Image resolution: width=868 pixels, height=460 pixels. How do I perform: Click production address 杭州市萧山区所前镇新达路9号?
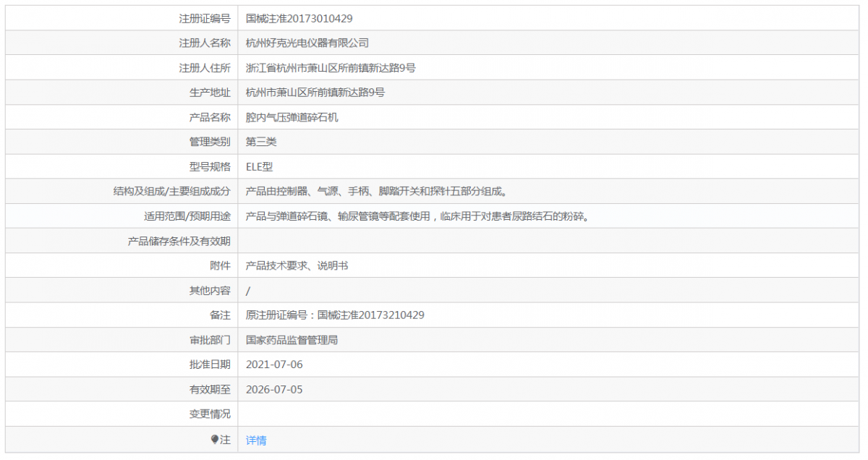coord(315,93)
